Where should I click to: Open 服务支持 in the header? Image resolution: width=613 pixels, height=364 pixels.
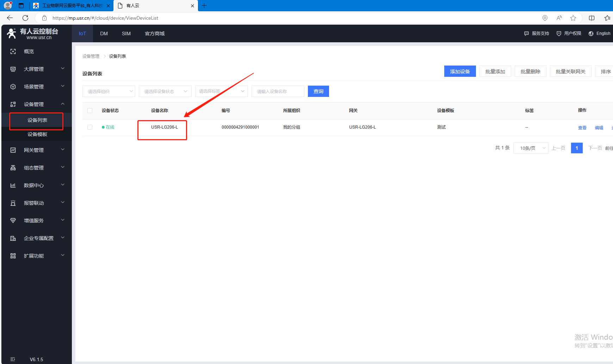click(x=537, y=33)
